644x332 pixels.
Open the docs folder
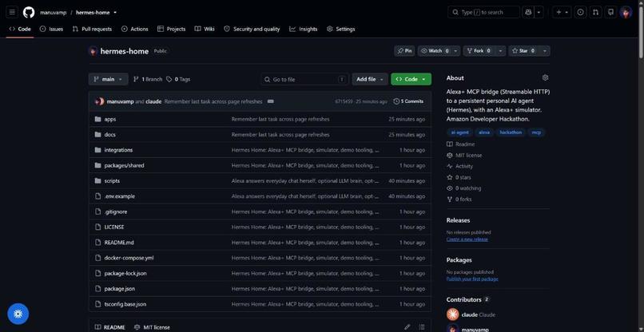pyautogui.click(x=109, y=135)
